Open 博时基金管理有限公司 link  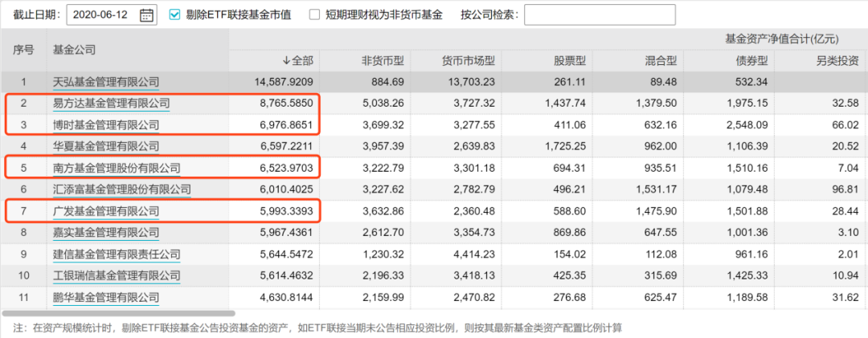point(106,125)
